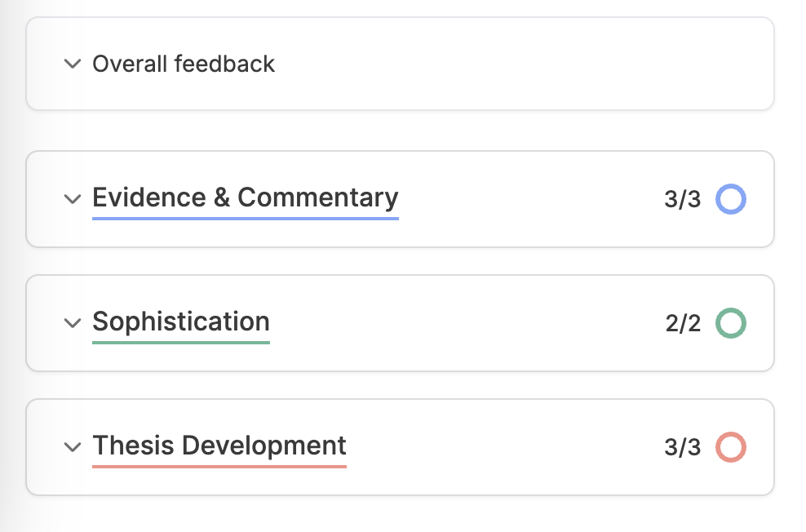Screen dimensions: 806x532
Task: Select the 3/3 score next to Evidence & Commentary
Action: (x=681, y=198)
